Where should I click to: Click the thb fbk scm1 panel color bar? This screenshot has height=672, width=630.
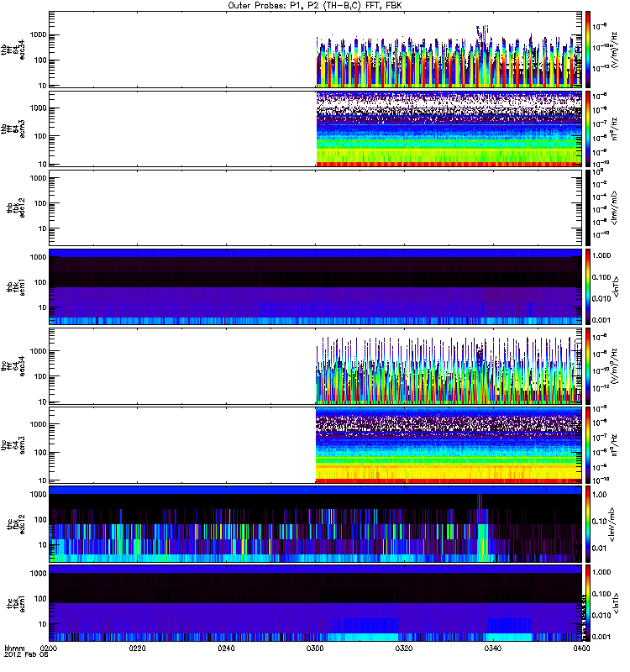(588, 286)
